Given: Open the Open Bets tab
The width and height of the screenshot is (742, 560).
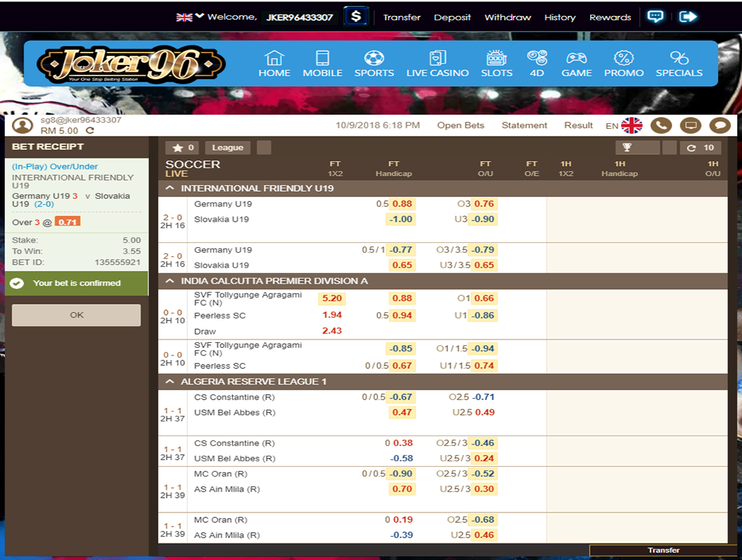Looking at the screenshot, I should (x=461, y=125).
